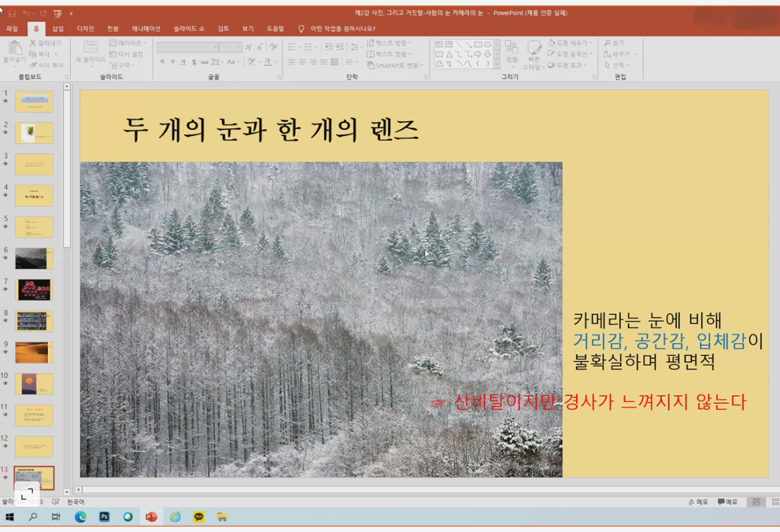This screenshot has width=780, height=532.
Task: Open Photoshop from the taskbar
Action: (104, 517)
